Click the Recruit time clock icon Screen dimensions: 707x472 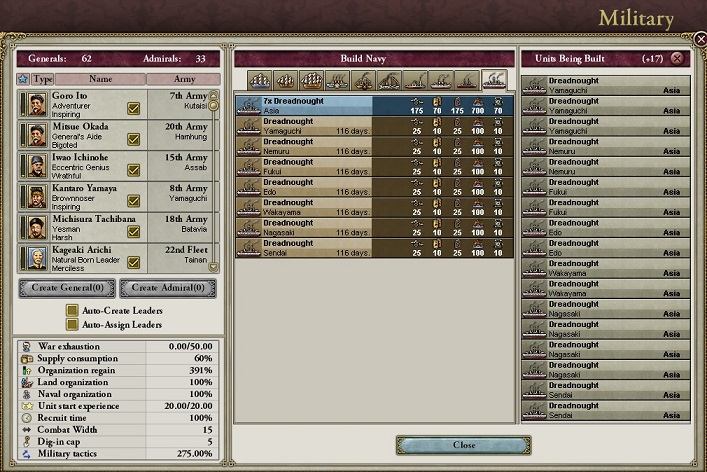click(27, 418)
